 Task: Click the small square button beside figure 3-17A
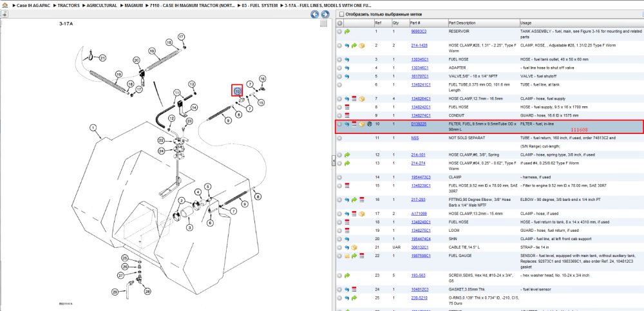(x=324, y=24)
